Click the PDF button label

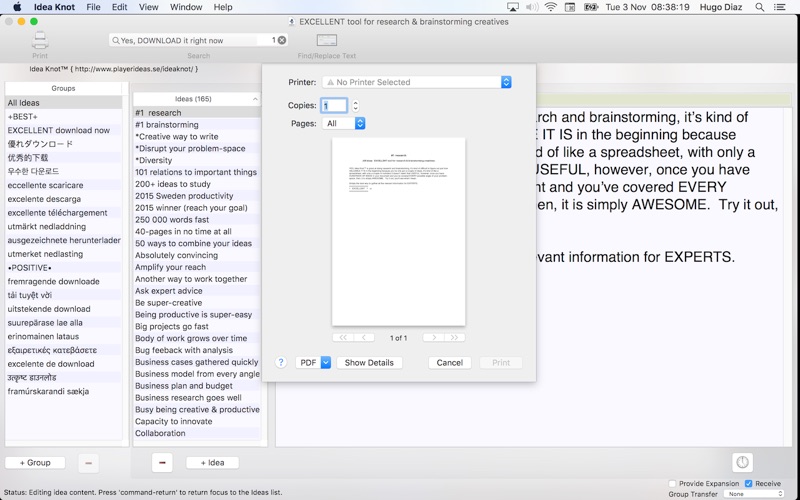(x=308, y=362)
